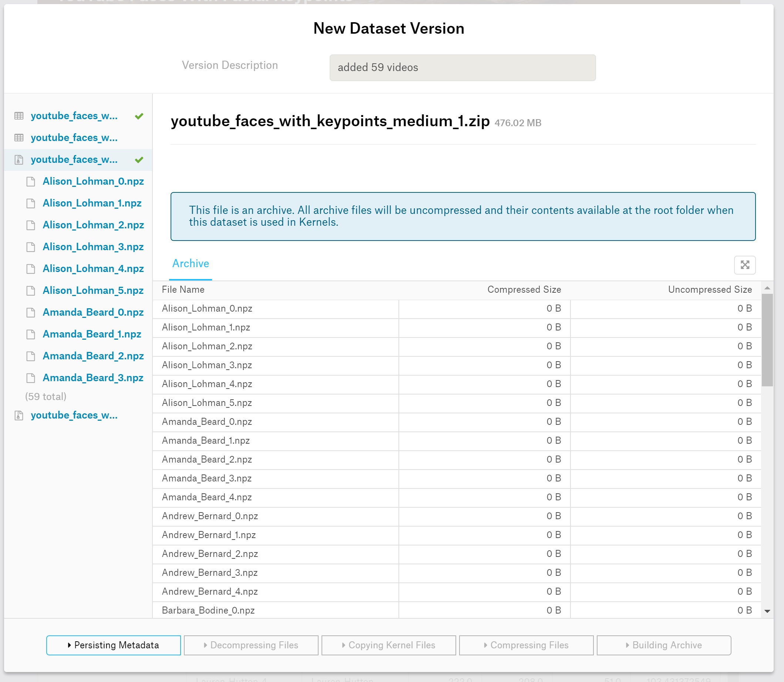The image size is (784, 682).
Task: Click the table icon beside the first dataset file
Action: (19, 116)
